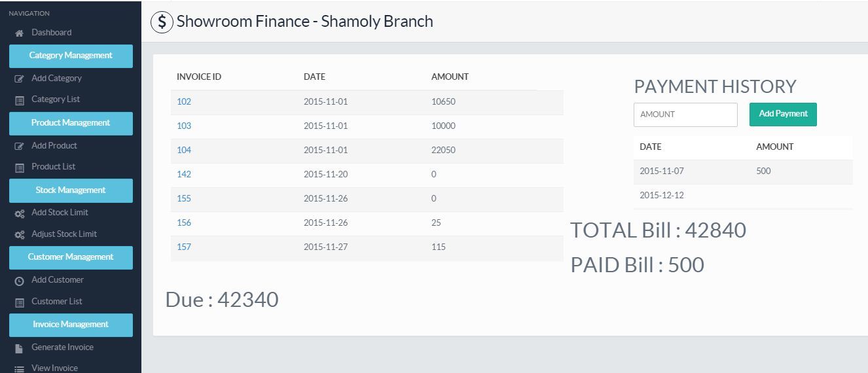Expand the Category Management section
This screenshot has width=868, height=373.
71,56
